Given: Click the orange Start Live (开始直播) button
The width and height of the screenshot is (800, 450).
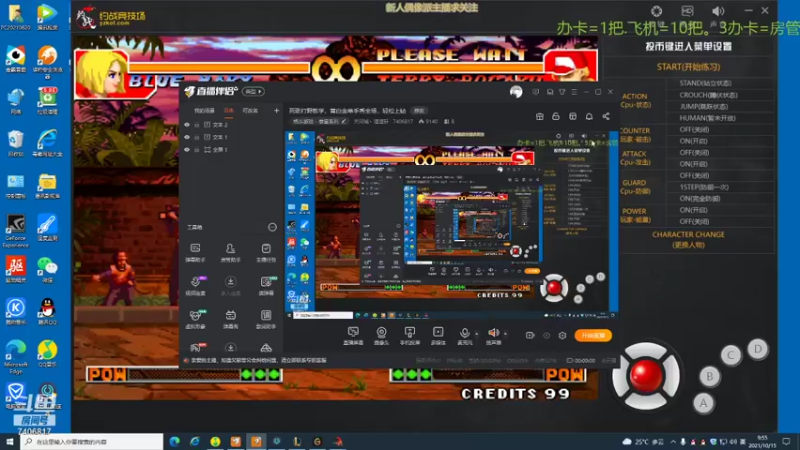Looking at the screenshot, I should (593, 335).
